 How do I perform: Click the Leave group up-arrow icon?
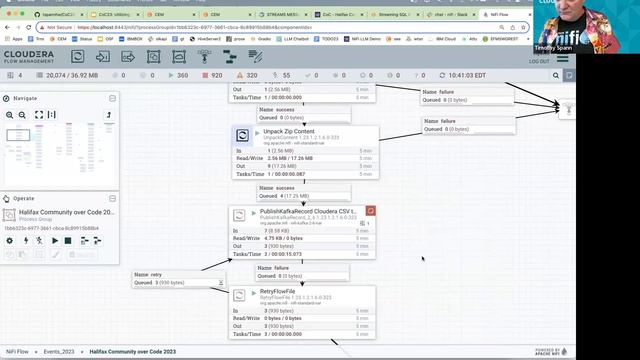(109, 115)
